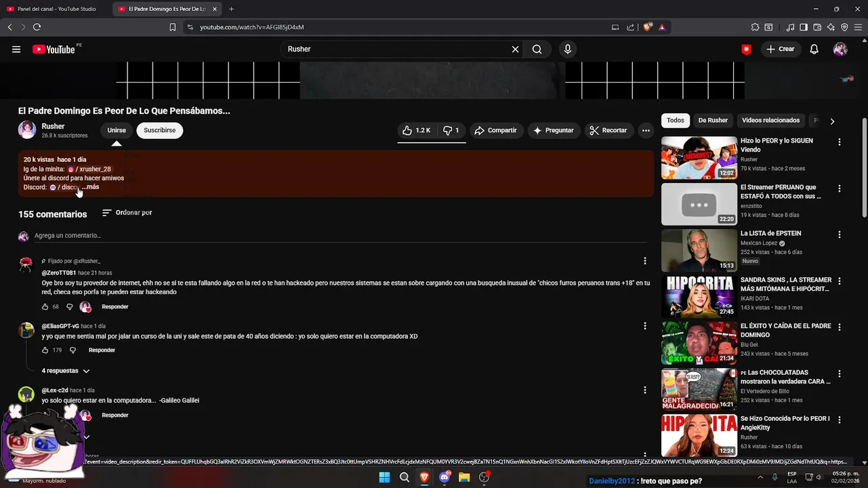Open Brave VPN shield icon
The width and height of the screenshot is (868, 488).
[844, 27]
